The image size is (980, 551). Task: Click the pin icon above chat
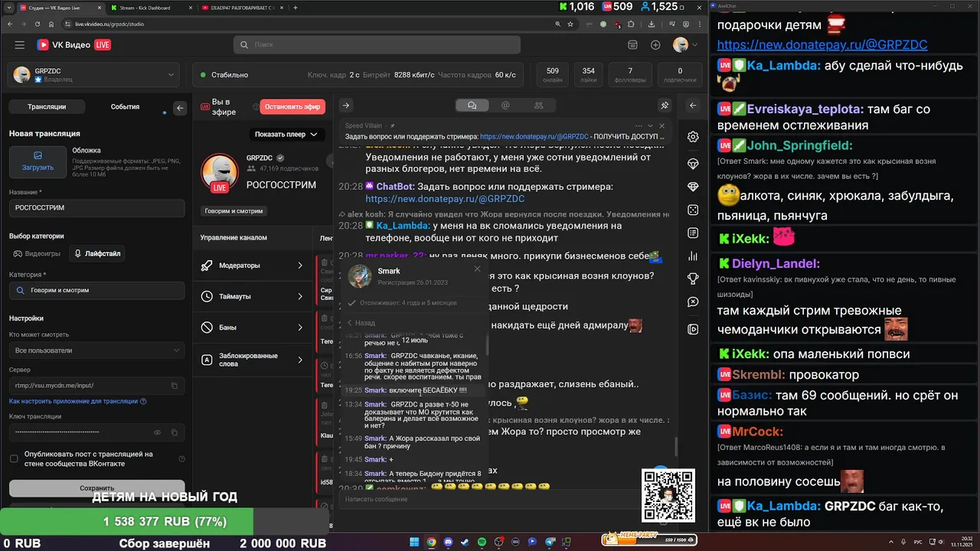(665, 106)
